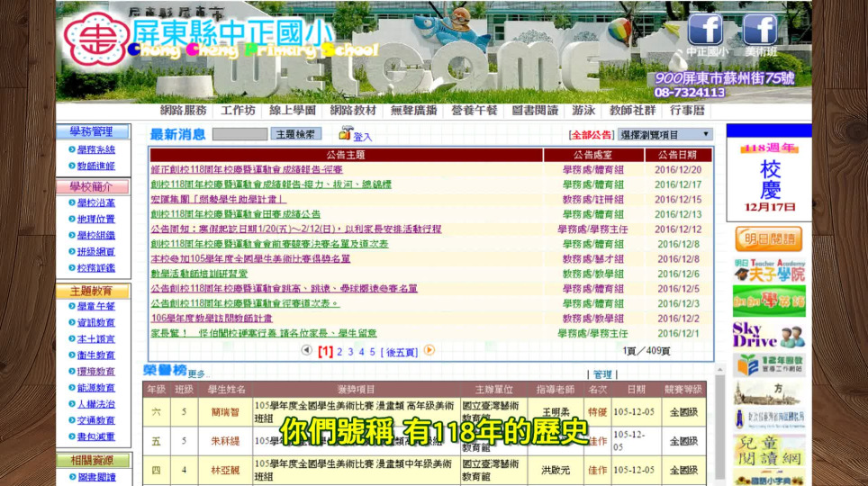Open 圖書閱讀 in top navigation
This screenshot has height=486, width=868.
pyautogui.click(x=535, y=111)
